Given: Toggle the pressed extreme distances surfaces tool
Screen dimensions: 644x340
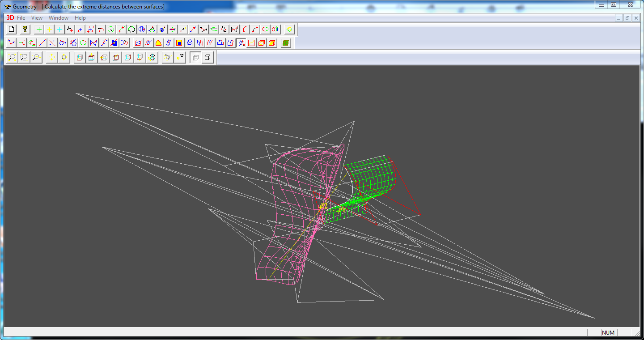Looking at the screenshot, I should [241, 43].
